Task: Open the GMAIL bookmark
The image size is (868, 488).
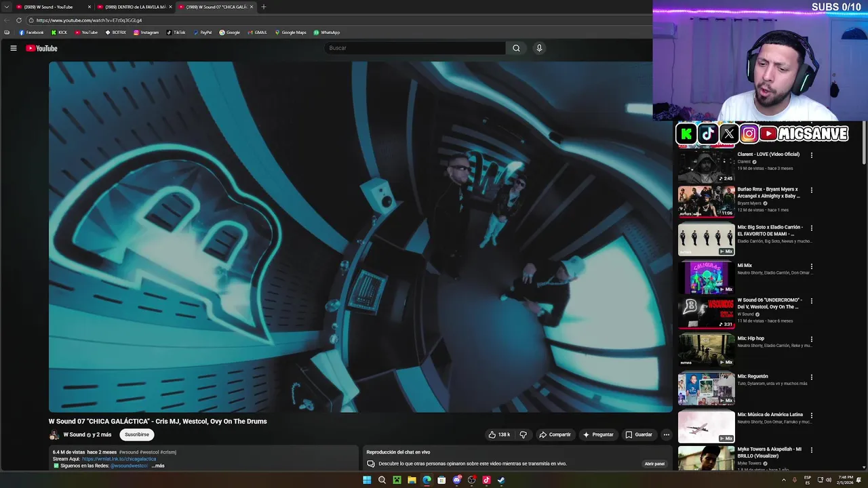Action: [258, 33]
